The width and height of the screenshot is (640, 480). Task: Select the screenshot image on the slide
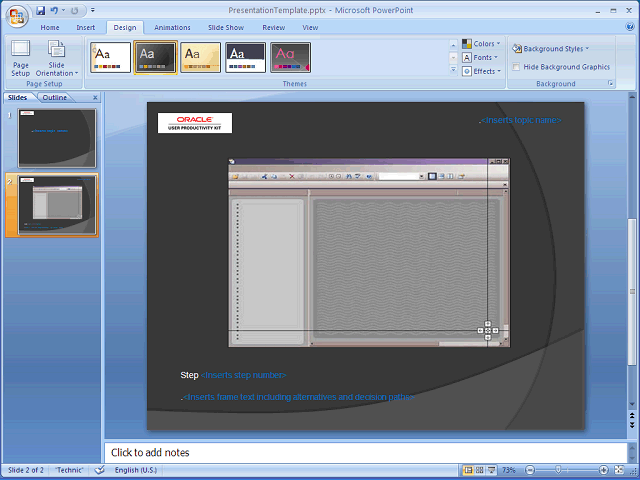[369, 253]
